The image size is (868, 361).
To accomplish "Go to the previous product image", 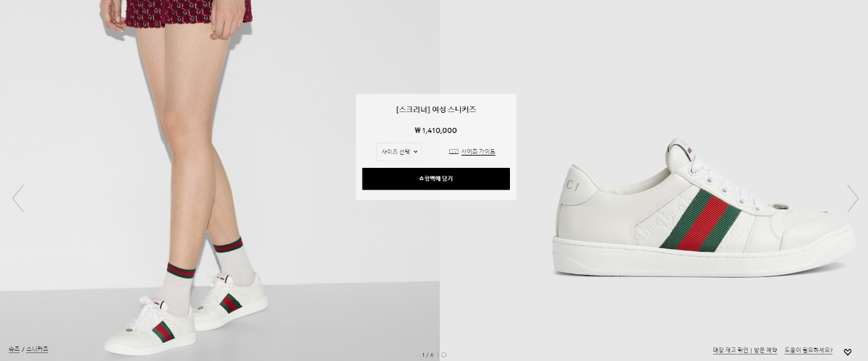I will [18, 198].
